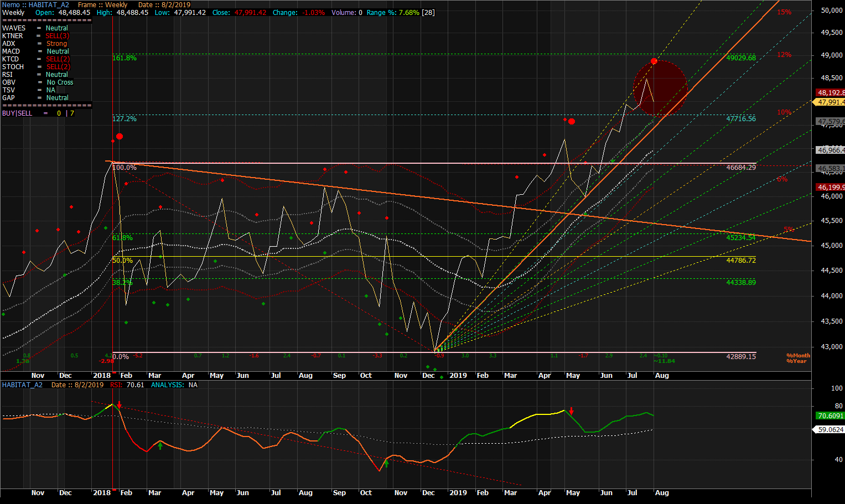
Task: Select the 12% fan line label
Action: tap(784, 55)
